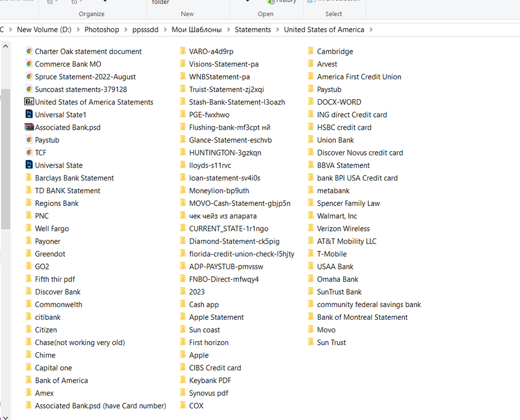Select Bank of America folder name

(61, 381)
